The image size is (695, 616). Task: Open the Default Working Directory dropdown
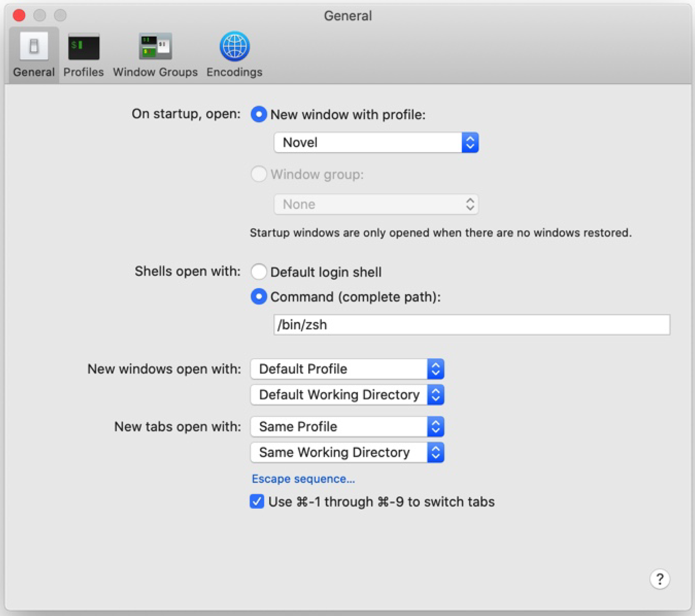coord(347,395)
